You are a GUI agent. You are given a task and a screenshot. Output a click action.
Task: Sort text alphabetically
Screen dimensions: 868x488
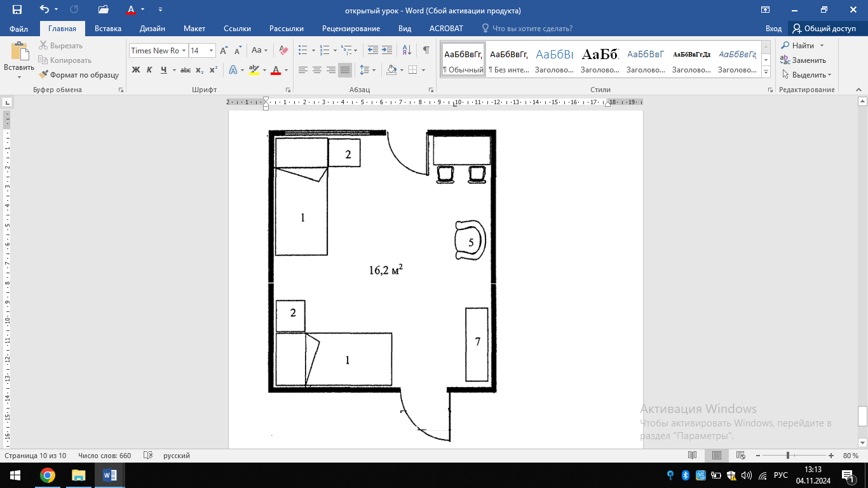(x=407, y=50)
